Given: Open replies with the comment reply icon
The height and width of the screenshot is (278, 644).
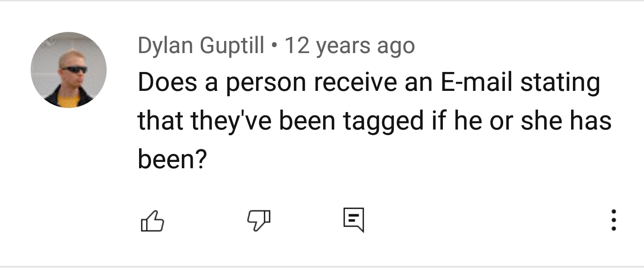Looking at the screenshot, I should (353, 220).
